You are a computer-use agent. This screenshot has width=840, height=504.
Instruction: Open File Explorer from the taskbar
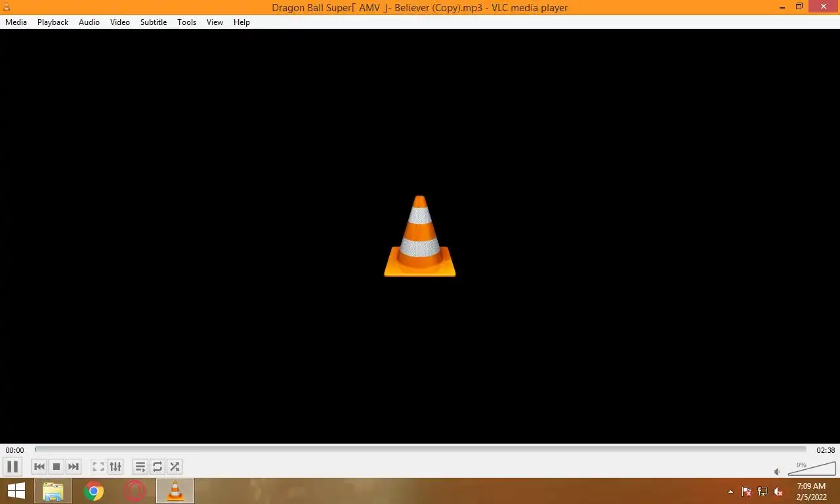click(53, 491)
